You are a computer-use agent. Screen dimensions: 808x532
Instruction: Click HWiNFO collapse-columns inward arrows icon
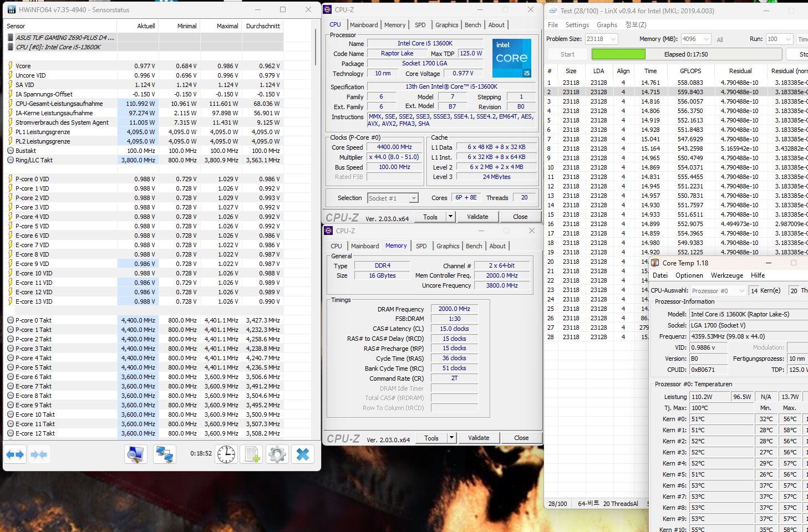tap(39, 455)
